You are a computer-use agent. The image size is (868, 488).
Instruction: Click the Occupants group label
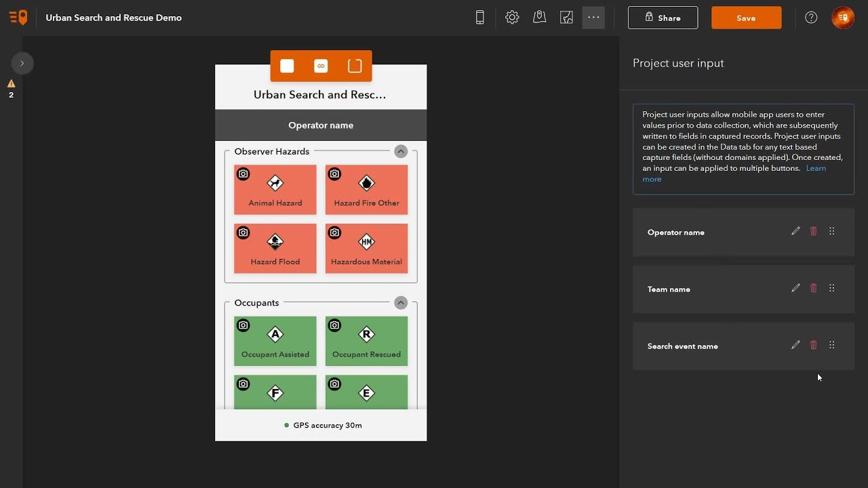pos(256,302)
